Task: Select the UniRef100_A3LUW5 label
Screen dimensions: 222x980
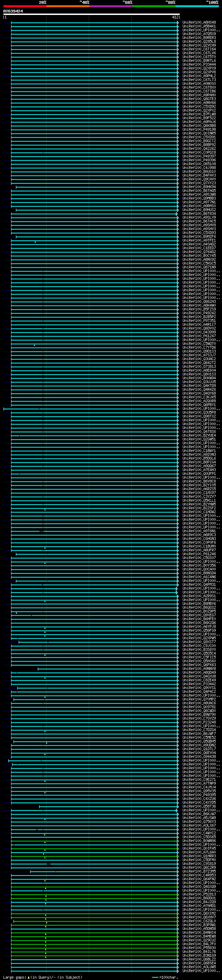Action: pos(199,967)
